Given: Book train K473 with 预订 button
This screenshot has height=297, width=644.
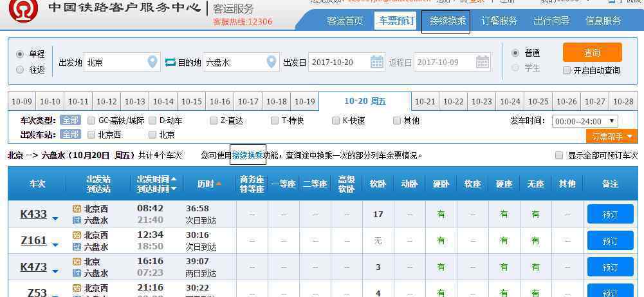Looking at the screenshot, I should point(611,267).
